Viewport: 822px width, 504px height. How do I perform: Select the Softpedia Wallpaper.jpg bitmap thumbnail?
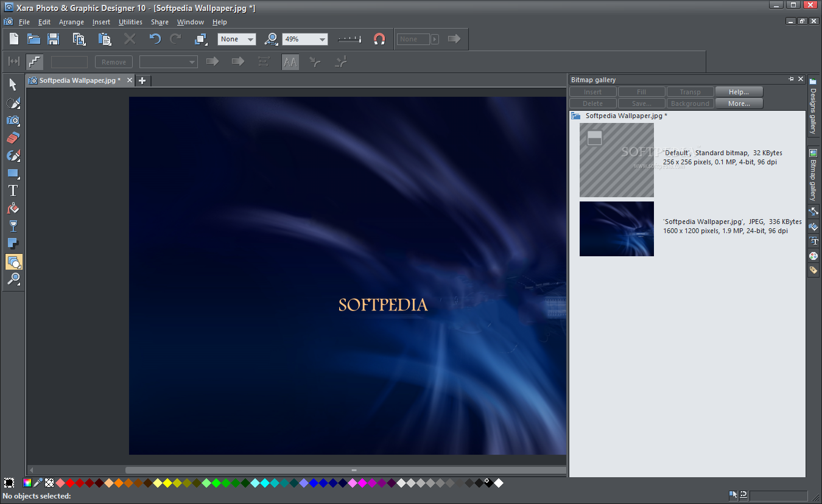coord(617,229)
